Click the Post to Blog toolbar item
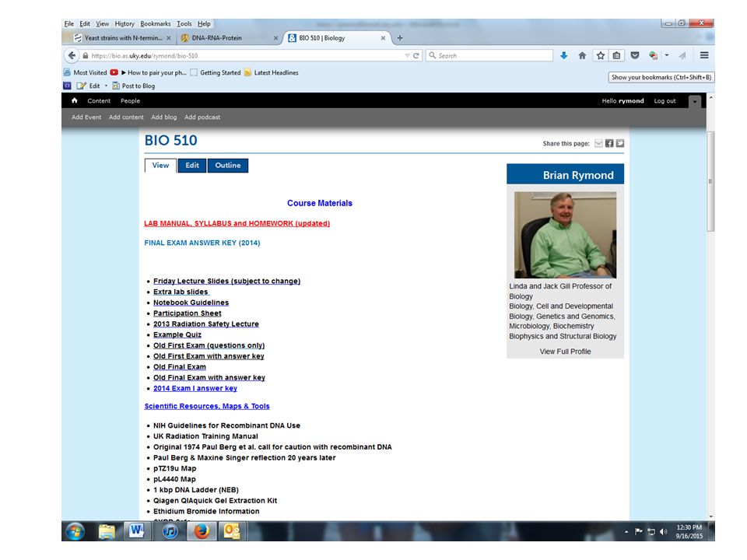This screenshot has width=747, height=560. [133, 86]
